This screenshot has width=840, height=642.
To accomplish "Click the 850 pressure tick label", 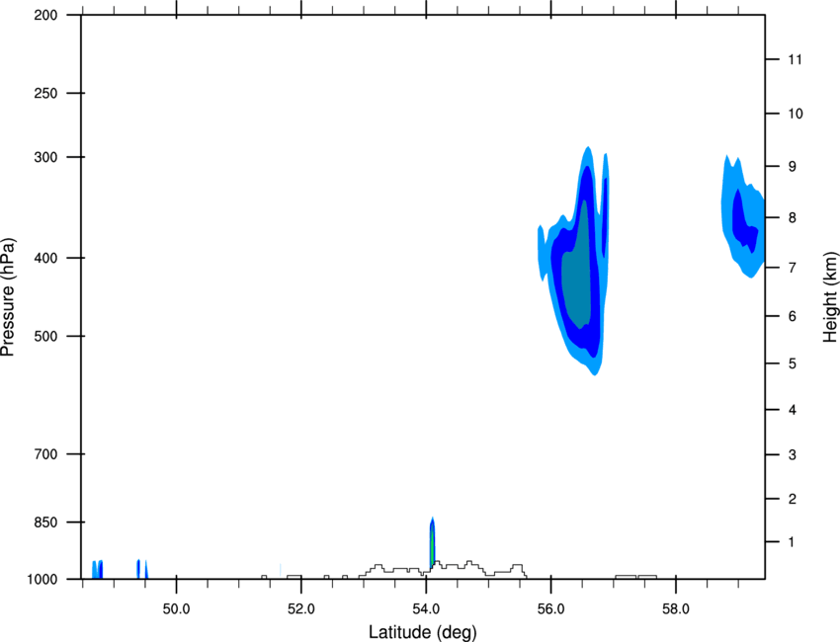I will pos(45,522).
